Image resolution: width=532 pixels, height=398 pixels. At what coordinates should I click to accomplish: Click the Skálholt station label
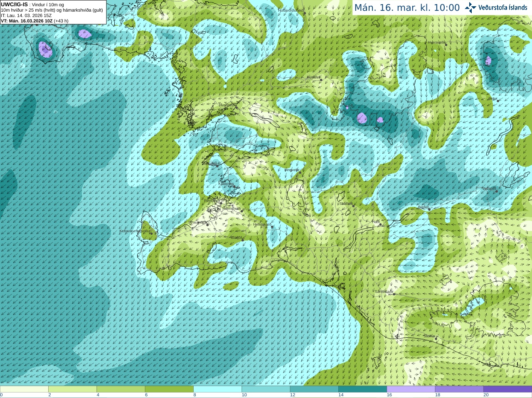coord(346,204)
